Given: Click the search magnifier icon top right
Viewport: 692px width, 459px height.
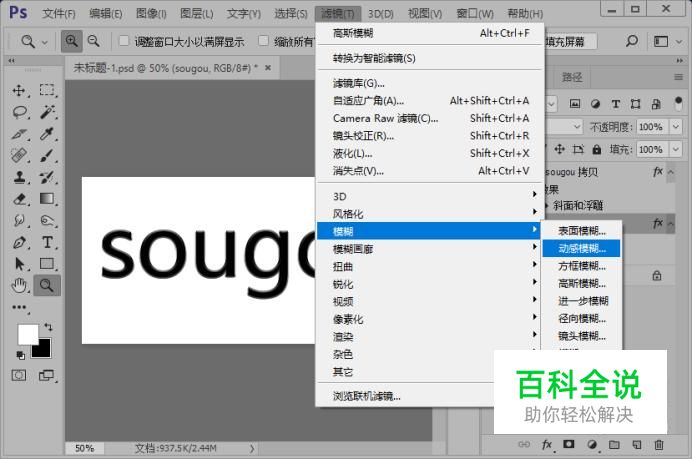Looking at the screenshot, I should 632,41.
